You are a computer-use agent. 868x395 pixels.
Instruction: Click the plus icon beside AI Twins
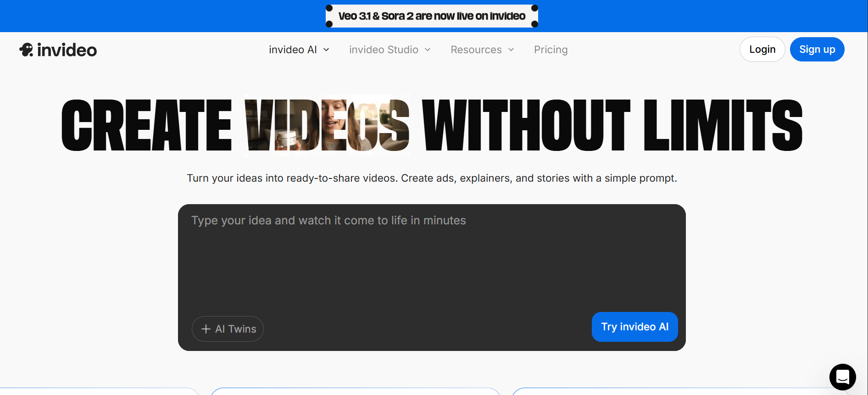pos(206,329)
